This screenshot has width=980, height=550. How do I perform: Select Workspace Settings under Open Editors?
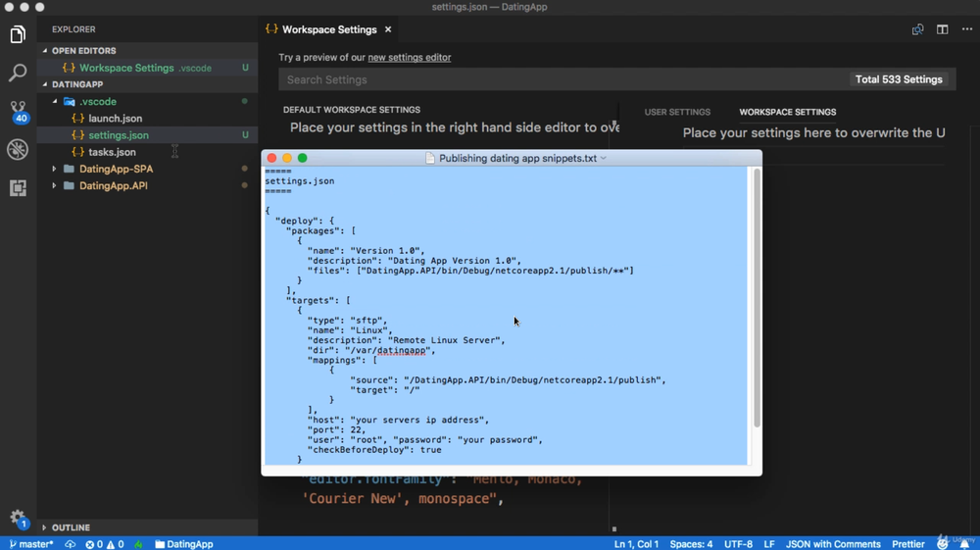(x=145, y=68)
